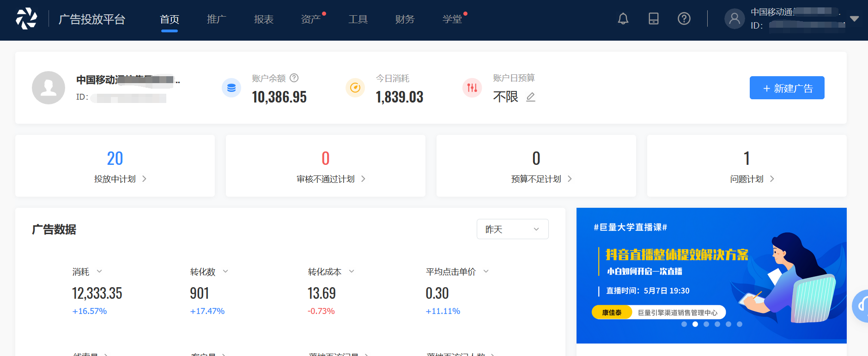The image size is (868, 356).
Task: Expand the 消耗 metric dropdown
Action: click(x=99, y=272)
